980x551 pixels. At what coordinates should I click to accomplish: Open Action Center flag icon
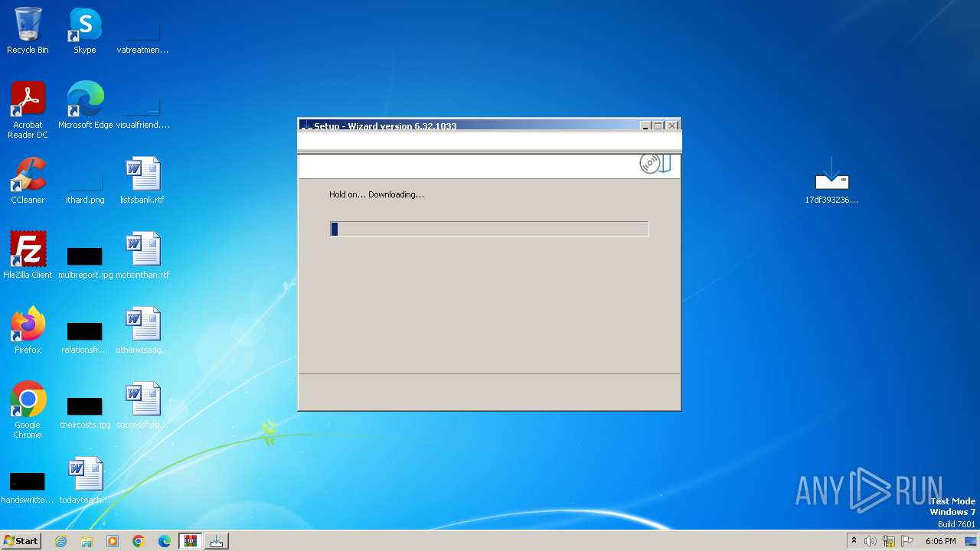click(907, 541)
